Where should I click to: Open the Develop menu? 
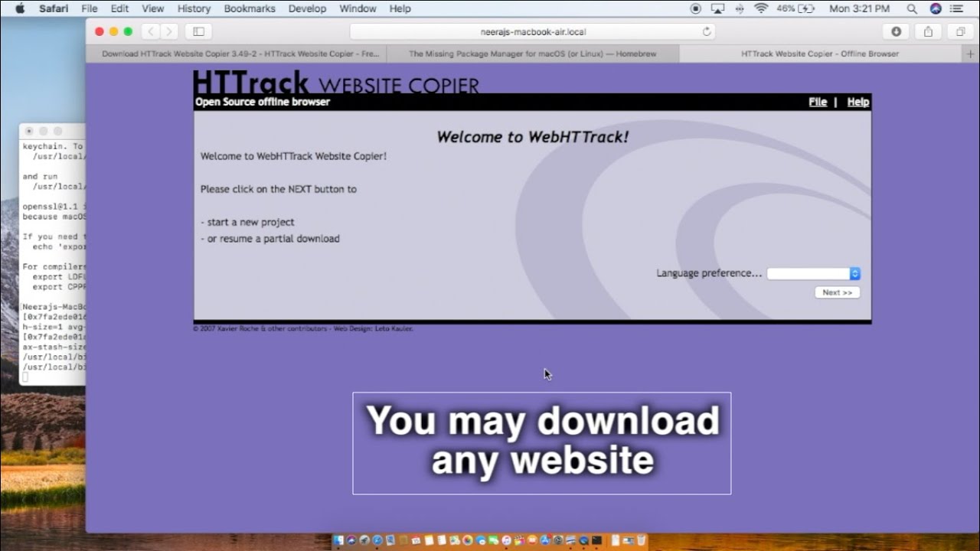click(307, 8)
